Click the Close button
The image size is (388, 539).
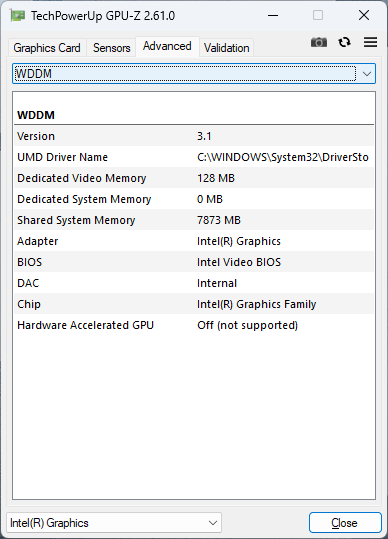345,523
